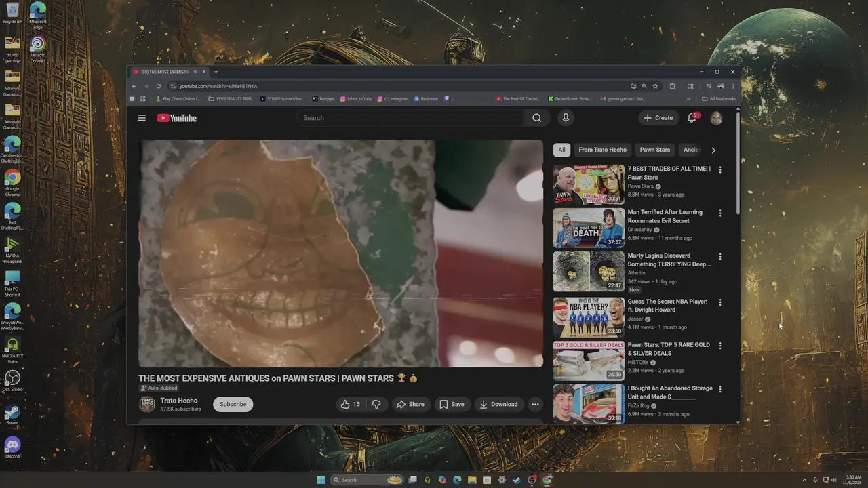868x488 pixels.
Task: Open Restream bookmark
Action: click(425, 99)
